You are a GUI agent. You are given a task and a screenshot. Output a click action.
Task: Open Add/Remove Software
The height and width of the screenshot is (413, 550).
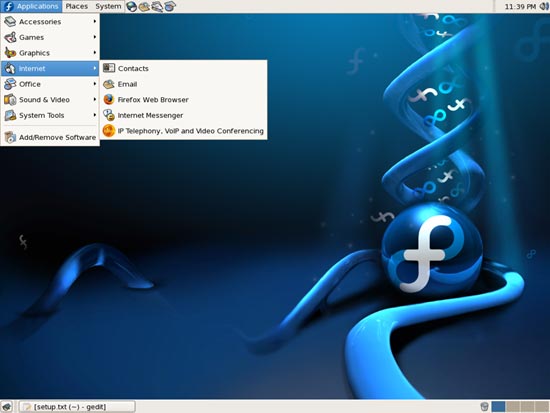click(x=50, y=137)
